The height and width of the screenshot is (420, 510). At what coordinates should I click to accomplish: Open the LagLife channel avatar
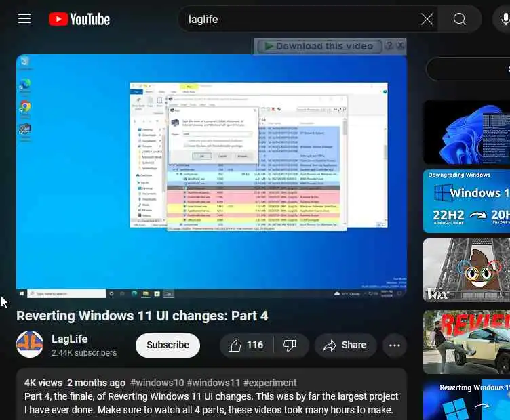(x=30, y=344)
